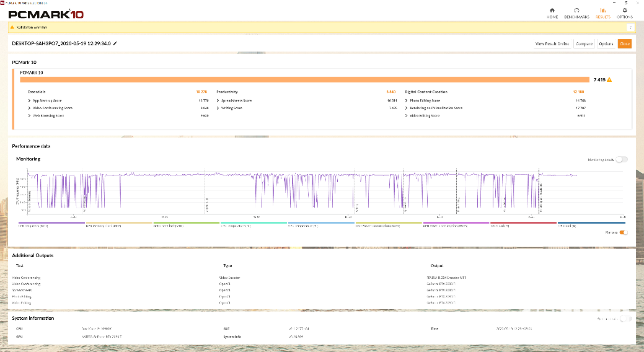The width and height of the screenshot is (644, 352).
Task: Toggle tan GPU memory clock legend swatch
Action: [119, 223]
